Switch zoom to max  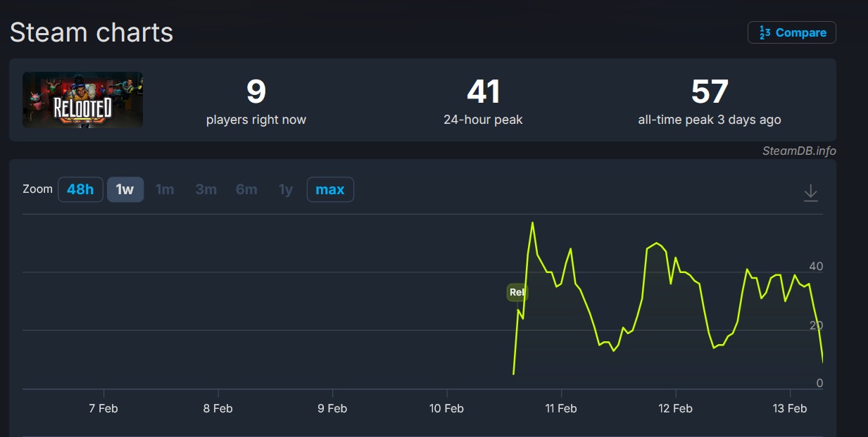(x=330, y=189)
